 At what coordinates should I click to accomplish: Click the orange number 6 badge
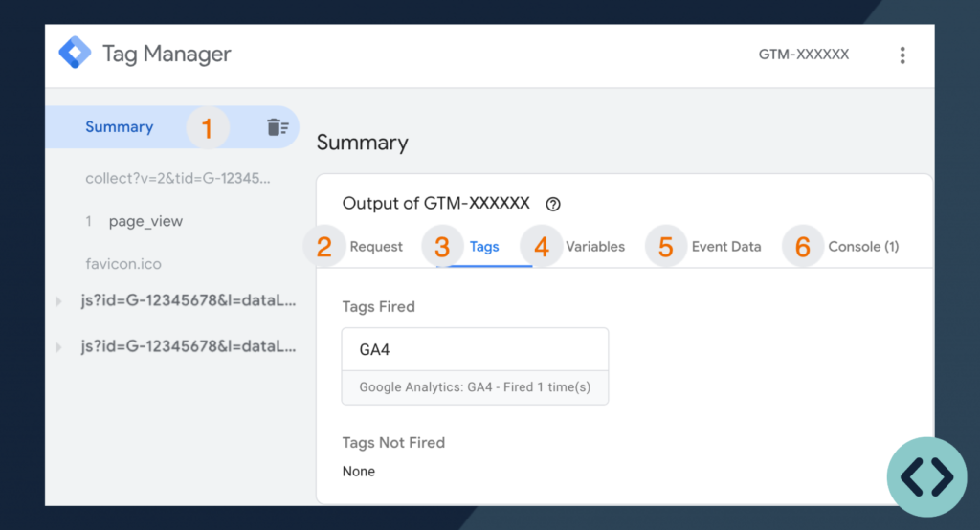click(803, 246)
